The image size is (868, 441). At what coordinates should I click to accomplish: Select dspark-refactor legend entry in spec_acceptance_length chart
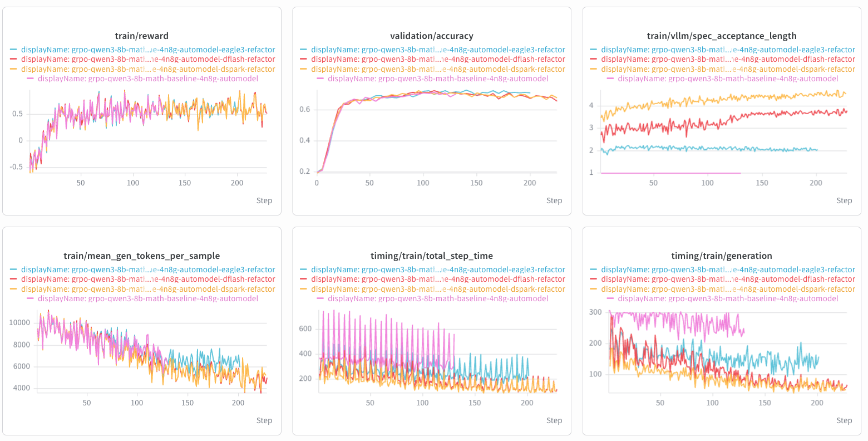722,69
